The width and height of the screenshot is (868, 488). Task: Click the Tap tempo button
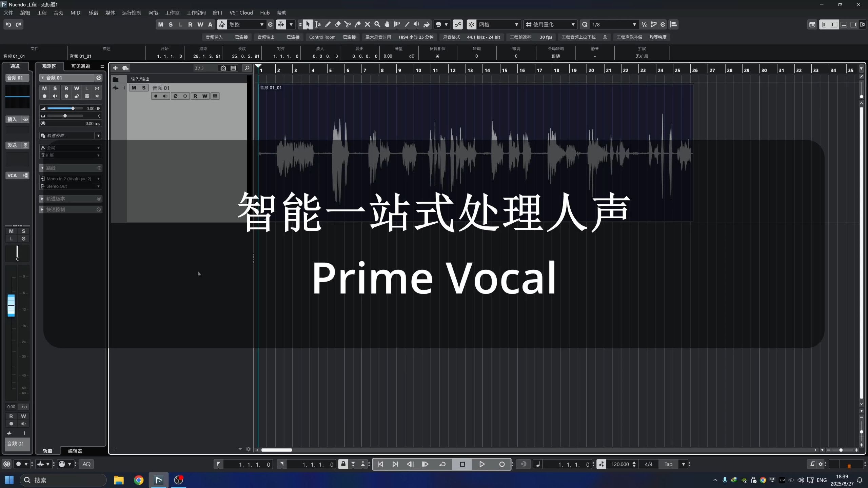pos(668,464)
